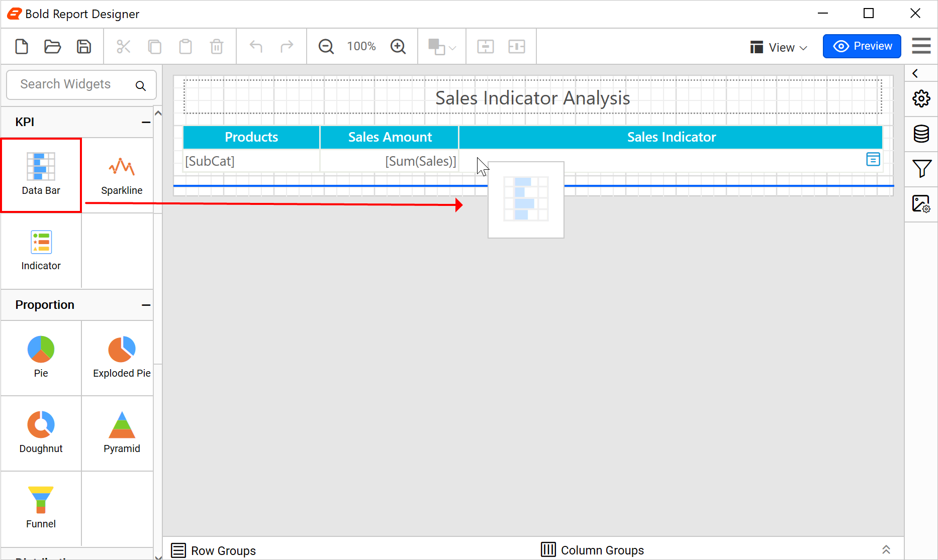The width and height of the screenshot is (938, 560).
Task: Collapse the Proportion category
Action: tap(146, 305)
